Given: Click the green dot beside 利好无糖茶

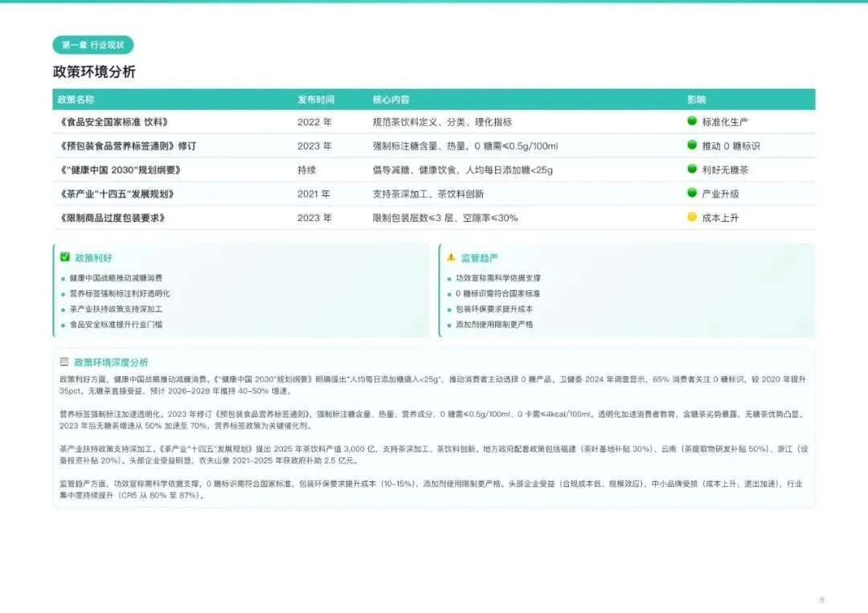Looking at the screenshot, I should 691,169.
